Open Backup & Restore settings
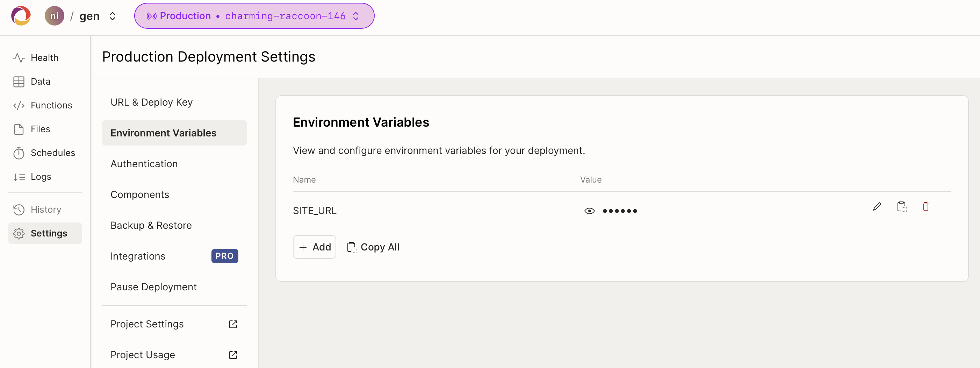 [151, 225]
